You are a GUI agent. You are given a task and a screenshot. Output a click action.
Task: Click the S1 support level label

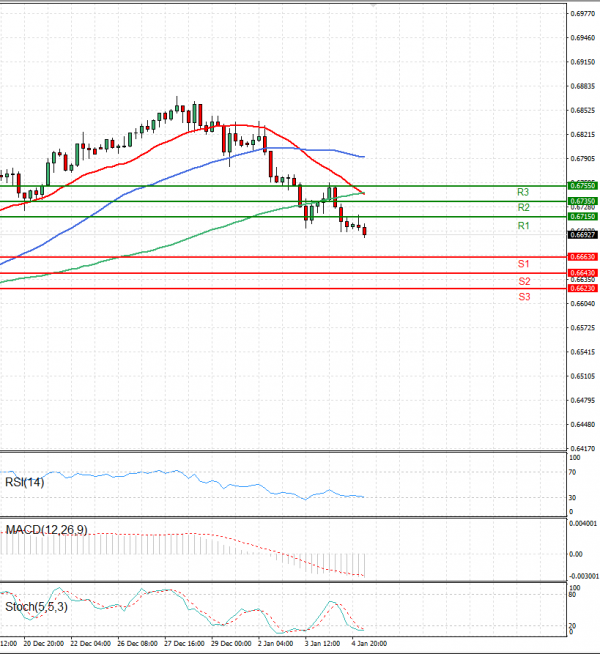(x=523, y=263)
